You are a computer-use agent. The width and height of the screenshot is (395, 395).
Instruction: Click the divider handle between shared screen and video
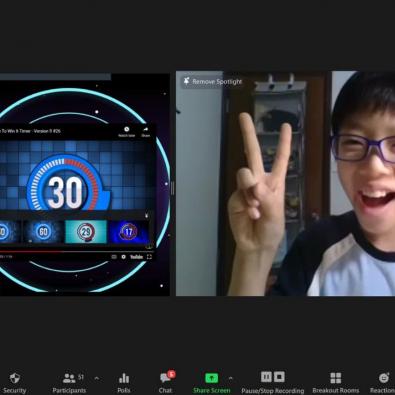[172, 188]
